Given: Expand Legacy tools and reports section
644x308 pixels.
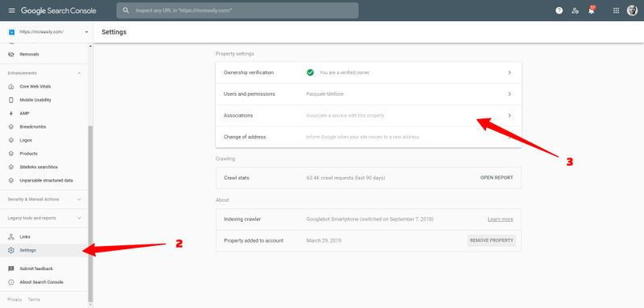Looking at the screenshot, I should point(79,218).
